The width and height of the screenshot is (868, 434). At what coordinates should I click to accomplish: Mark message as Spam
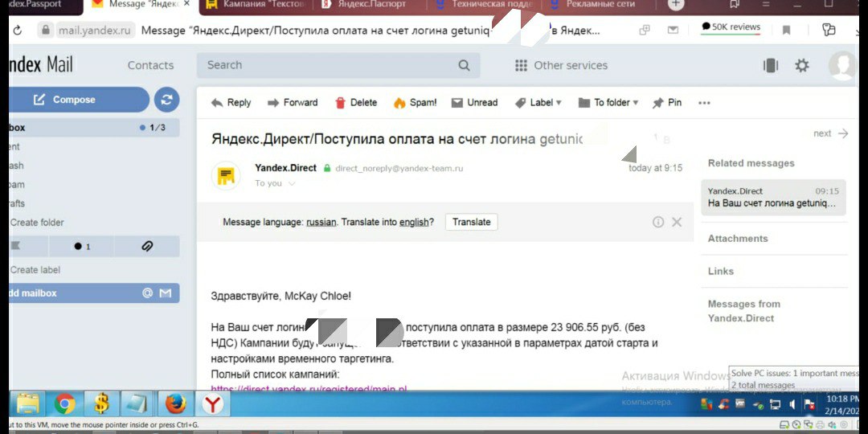416,102
